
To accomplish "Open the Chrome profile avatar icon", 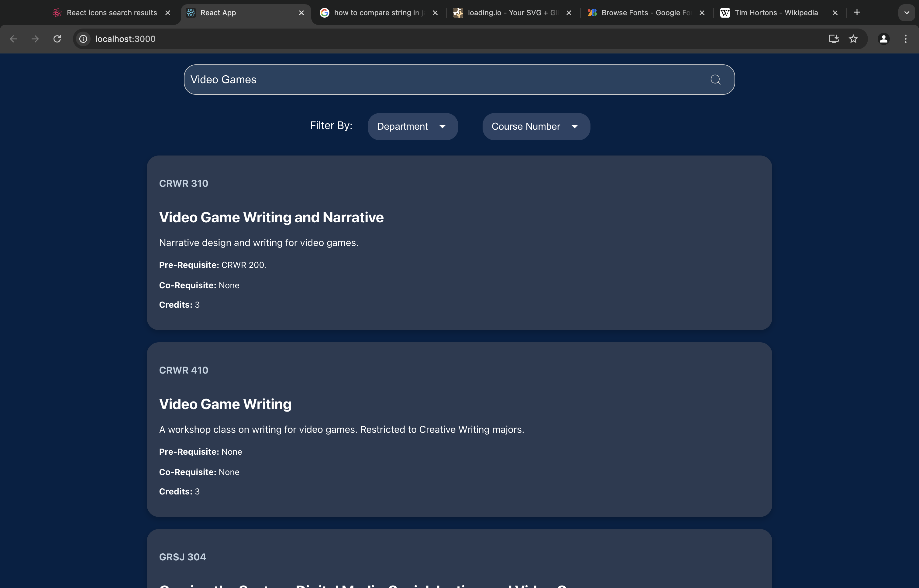I will tap(883, 39).
